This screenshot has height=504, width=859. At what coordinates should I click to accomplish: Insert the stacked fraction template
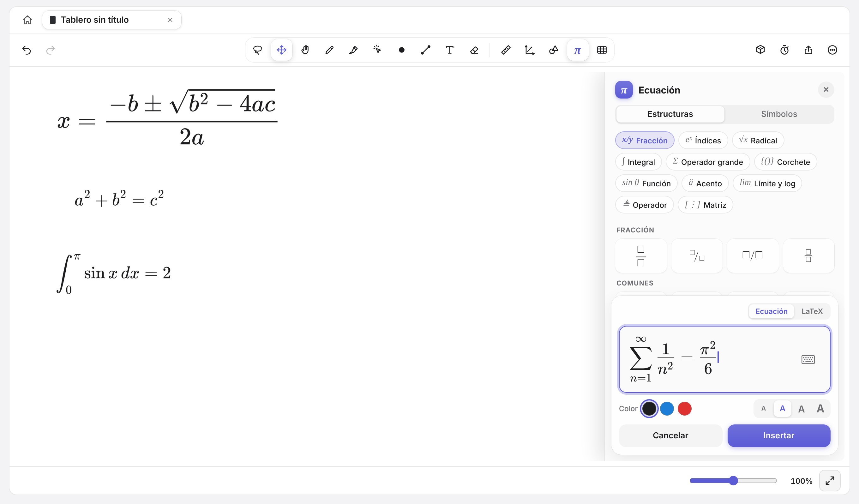pos(641,255)
